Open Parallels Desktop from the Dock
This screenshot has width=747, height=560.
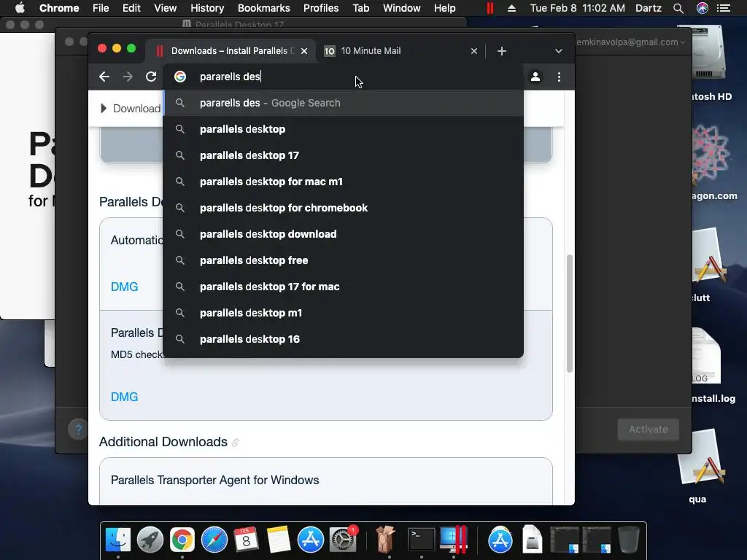point(453,540)
